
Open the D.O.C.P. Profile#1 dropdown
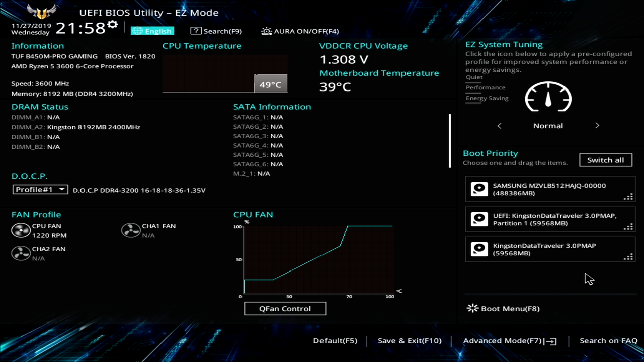pos(40,190)
